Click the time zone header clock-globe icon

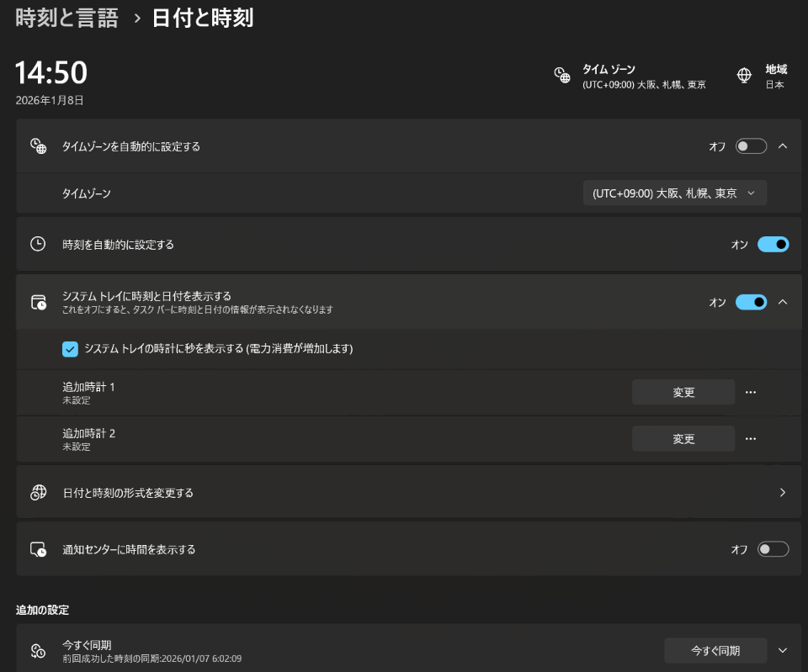coord(562,75)
